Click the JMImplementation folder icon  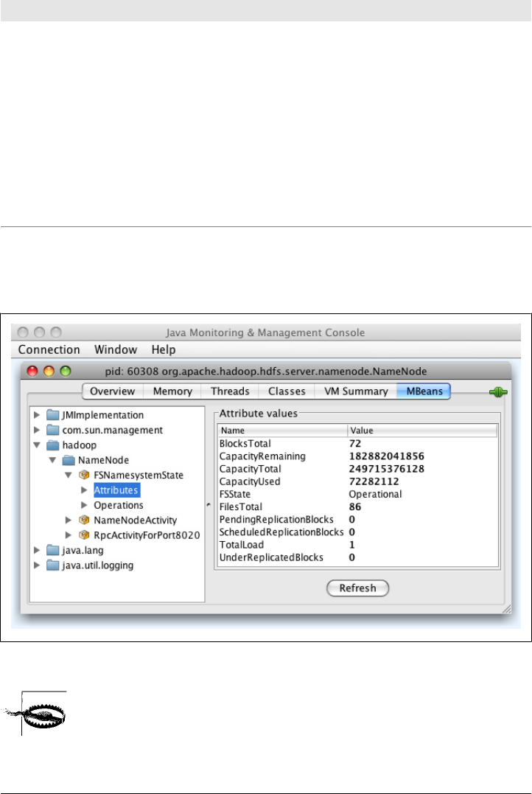[52, 415]
